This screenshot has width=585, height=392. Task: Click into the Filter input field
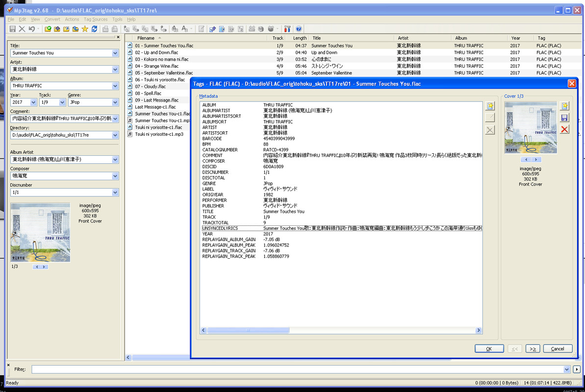tap(298, 369)
